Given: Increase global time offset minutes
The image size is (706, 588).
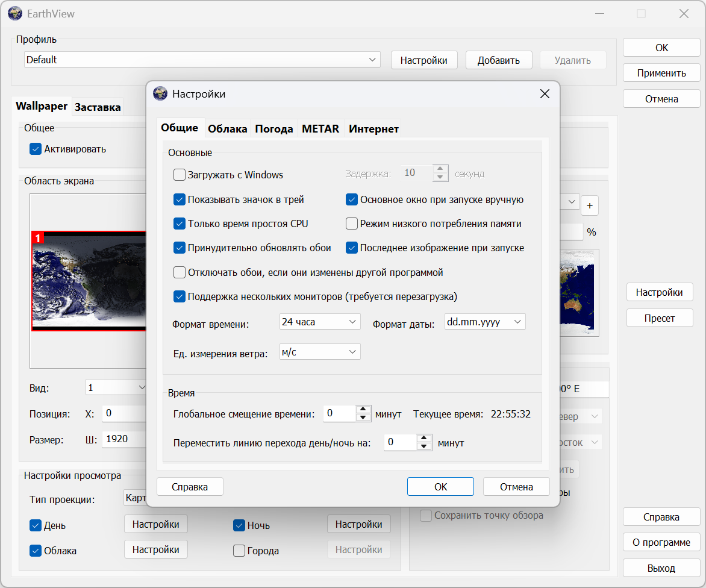Looking at the screenshot, I should 363,409.
